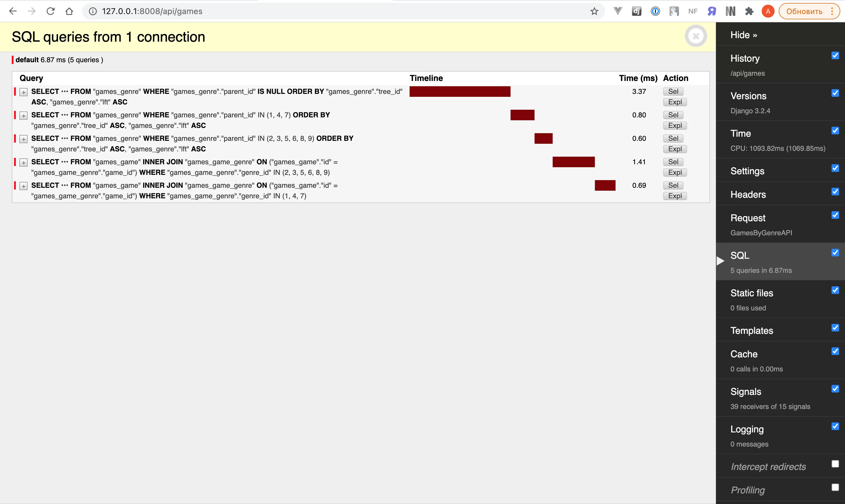Open the Headers panel
Image resolution: width=845 pixels, height=504 pixels.
(x=748, y=194)
